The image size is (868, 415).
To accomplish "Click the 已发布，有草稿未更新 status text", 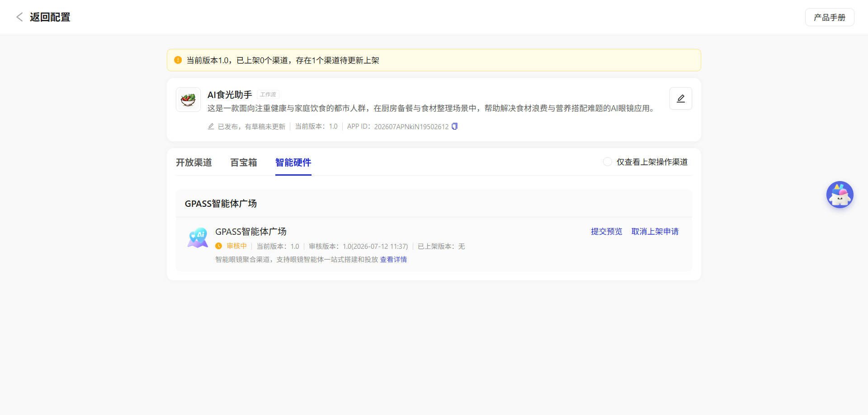I will point(251,126).
